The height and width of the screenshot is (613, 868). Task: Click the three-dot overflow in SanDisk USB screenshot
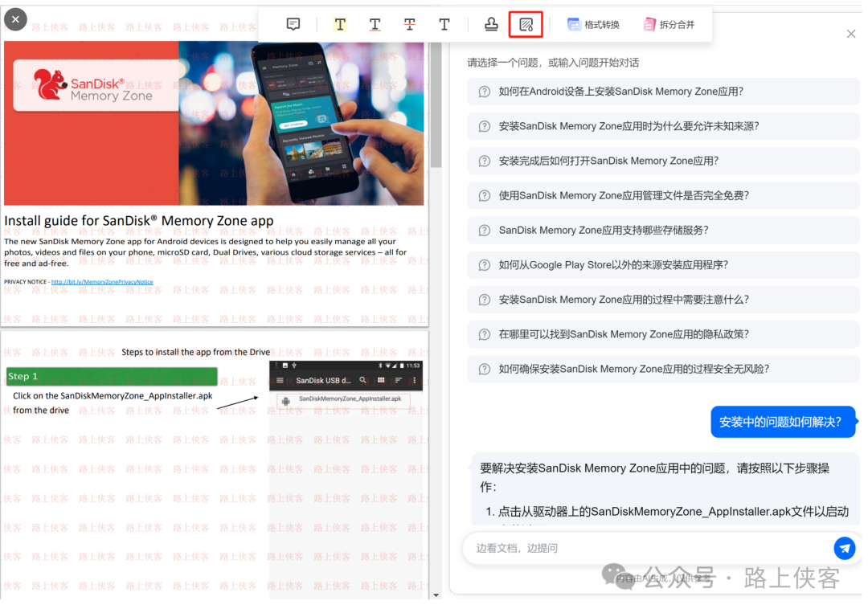pyautogui.click(x=414, y=380)
